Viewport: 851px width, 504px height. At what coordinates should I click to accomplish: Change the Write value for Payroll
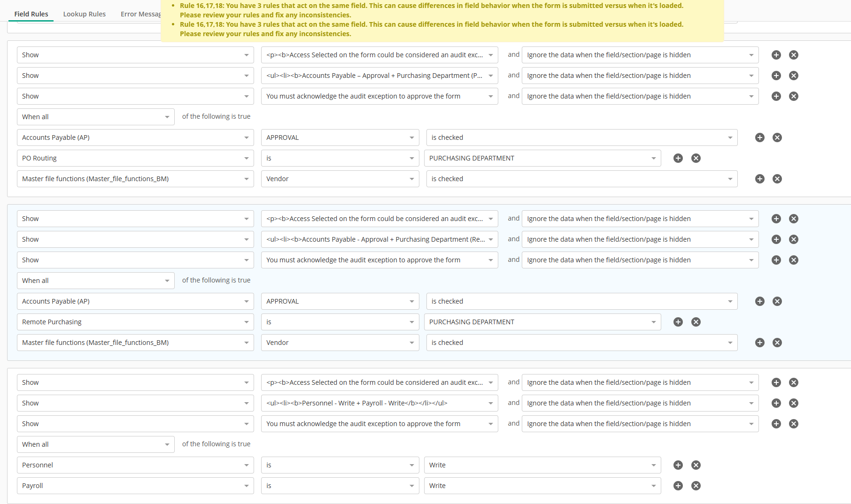click(542, 486)
